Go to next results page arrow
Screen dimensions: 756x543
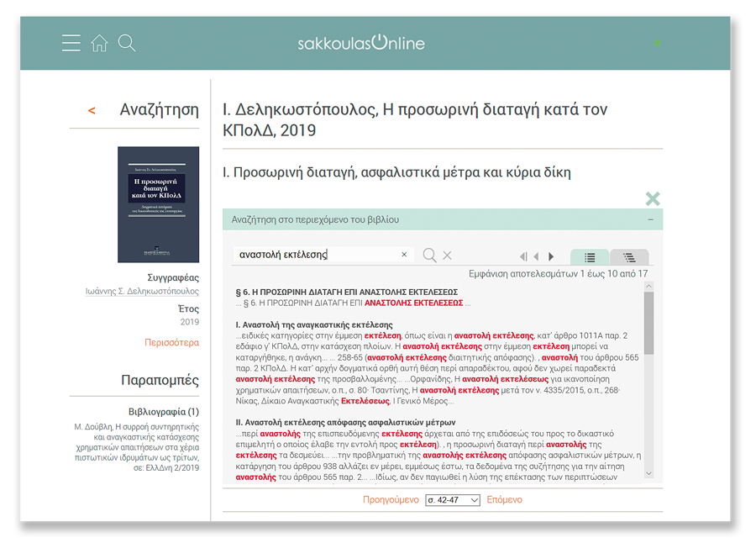click(551, 256)
